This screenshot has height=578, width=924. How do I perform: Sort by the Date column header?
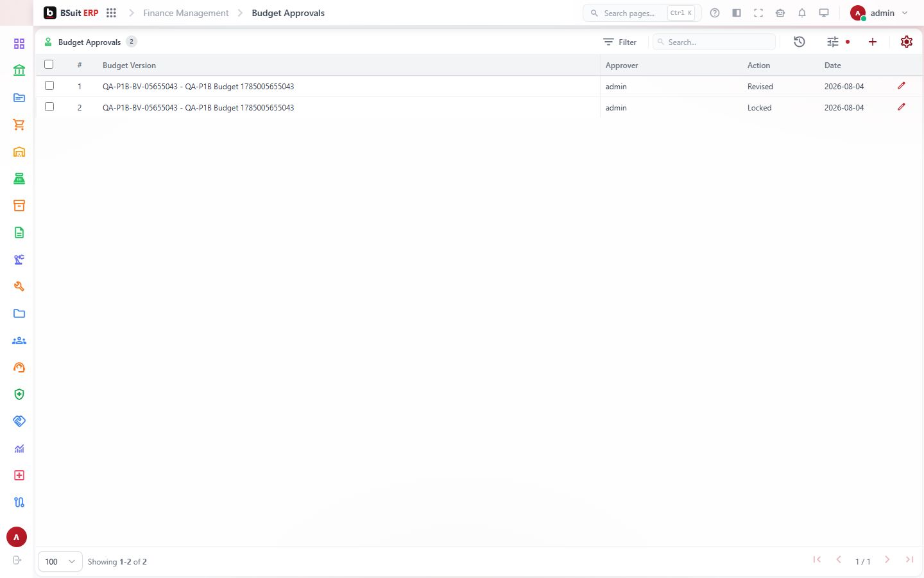[x=832, y=66]
